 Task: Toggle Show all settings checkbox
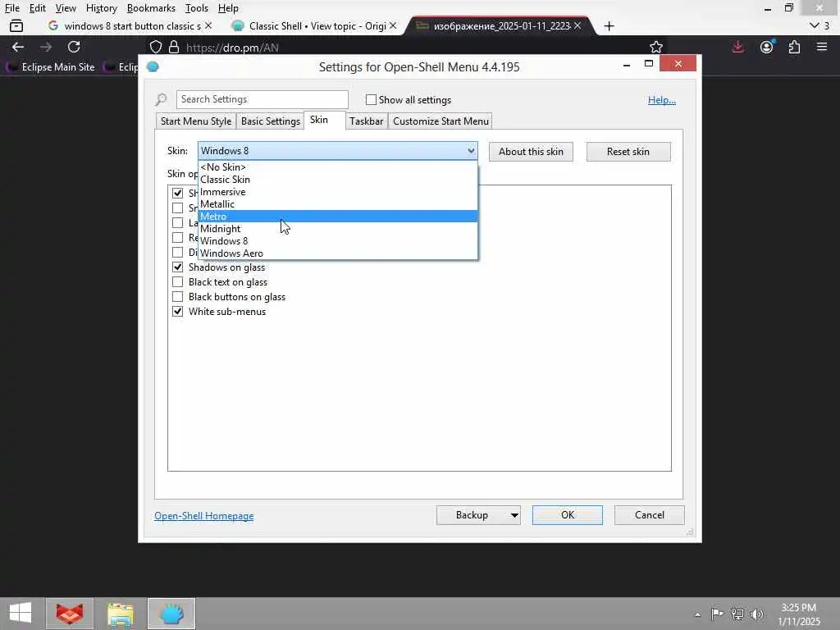point(371,99)
